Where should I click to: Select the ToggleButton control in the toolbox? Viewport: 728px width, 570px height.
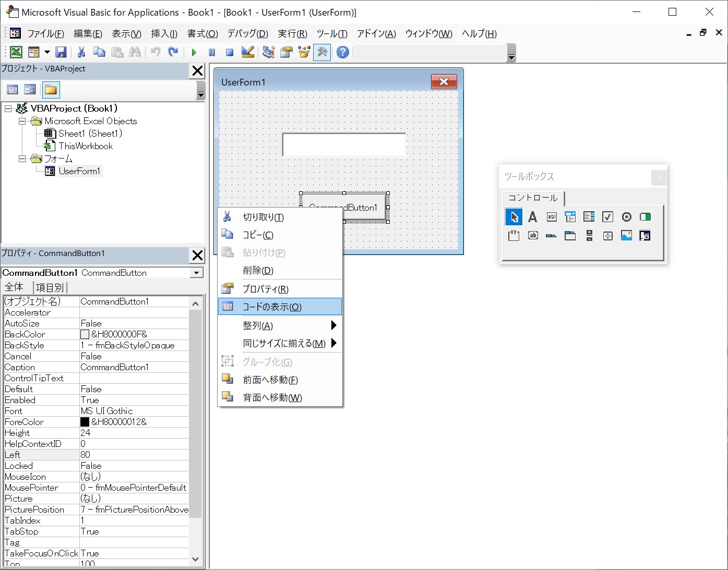click(645, 216)
